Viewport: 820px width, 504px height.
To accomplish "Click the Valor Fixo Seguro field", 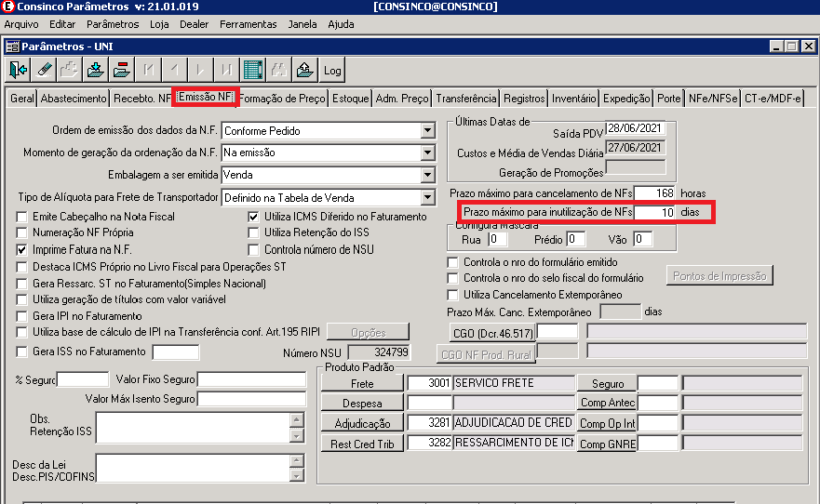I will click(251, 379).
